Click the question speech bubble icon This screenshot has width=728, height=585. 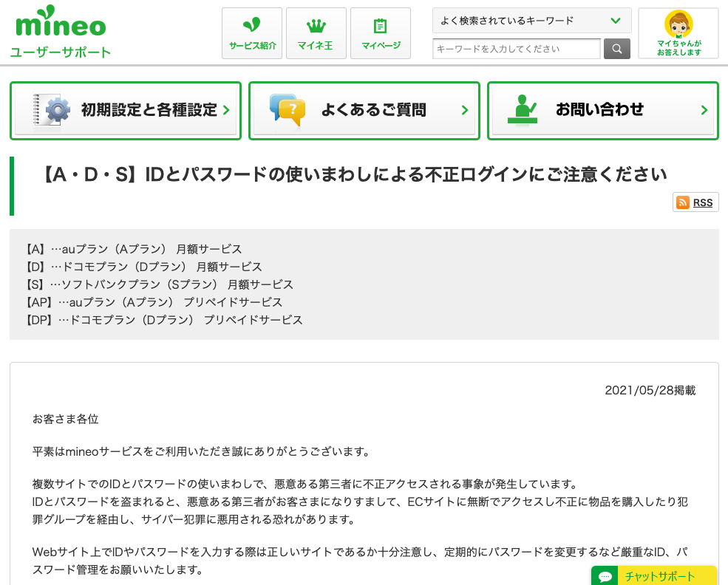[x=288, y=110]
